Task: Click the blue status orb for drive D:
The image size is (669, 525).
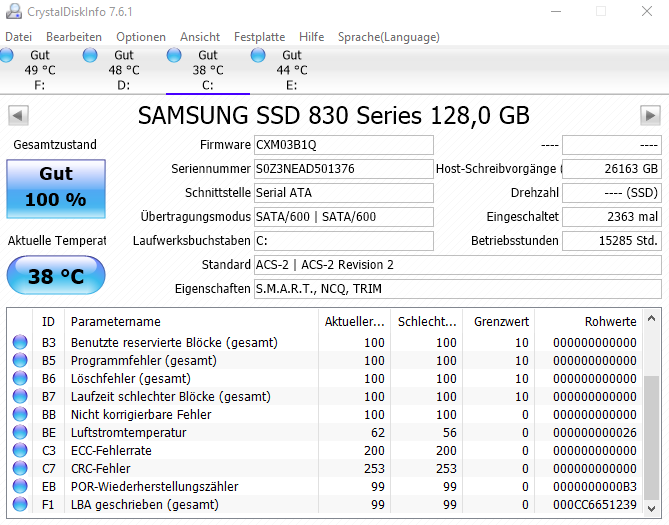Action: 90,55
